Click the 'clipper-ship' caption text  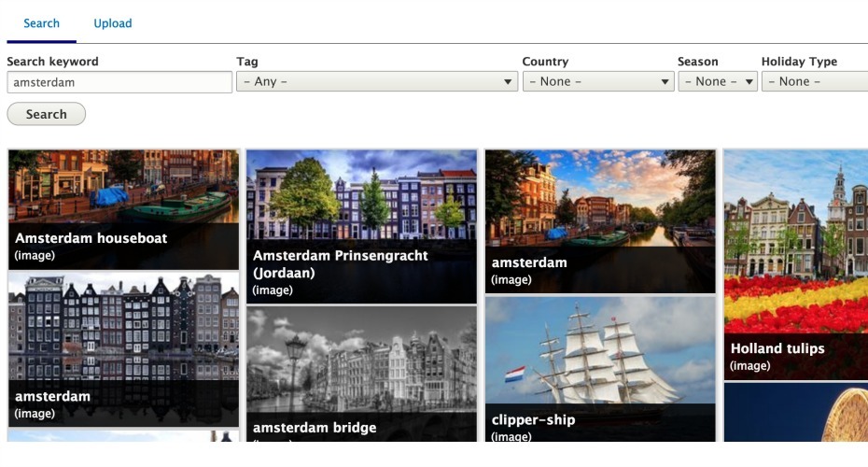[533, 420]
